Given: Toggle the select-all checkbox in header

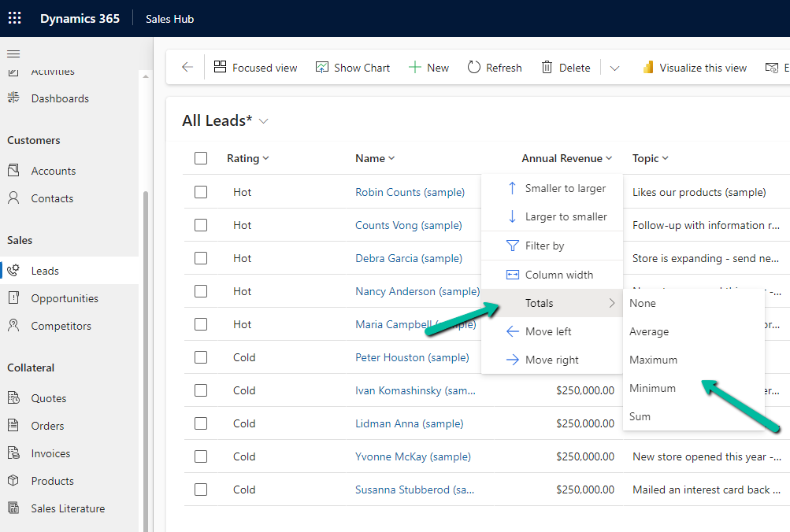Looking at the screenshot, I should [201, 158].
